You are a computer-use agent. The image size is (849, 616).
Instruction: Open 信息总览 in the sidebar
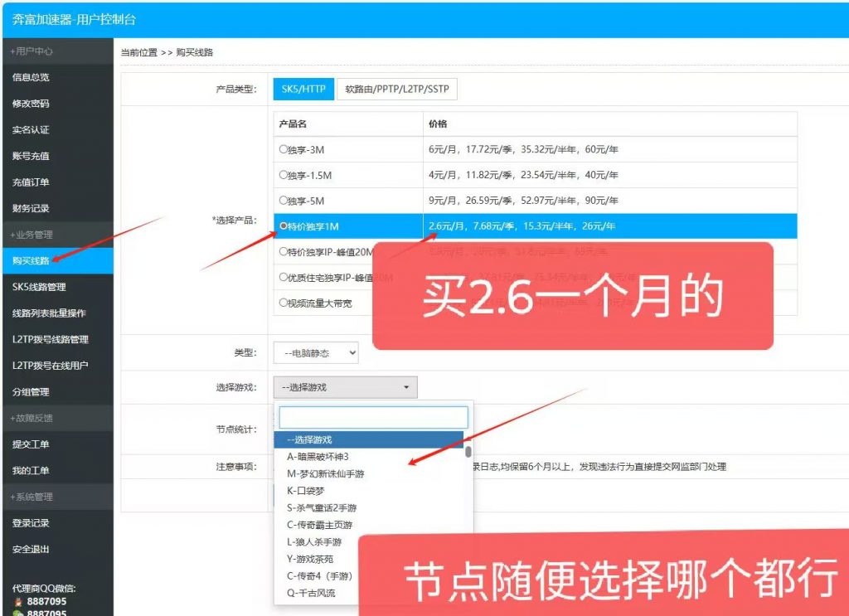tap(31, 77)
